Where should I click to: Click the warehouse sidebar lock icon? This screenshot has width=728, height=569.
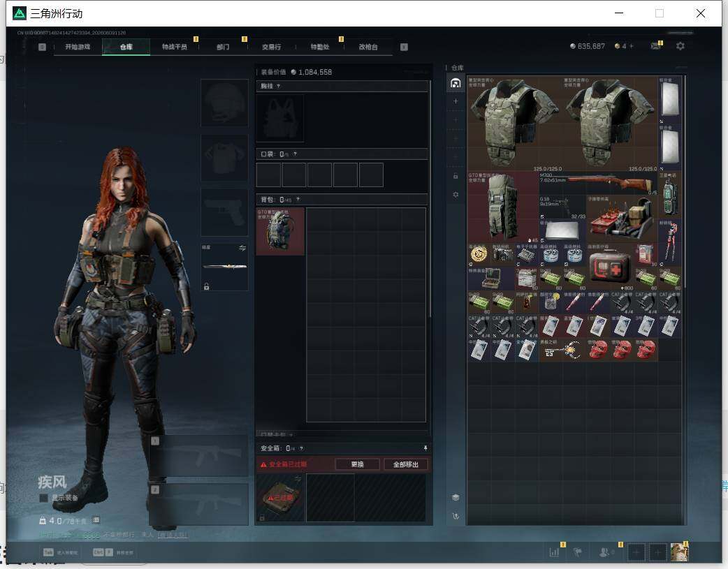456,177
